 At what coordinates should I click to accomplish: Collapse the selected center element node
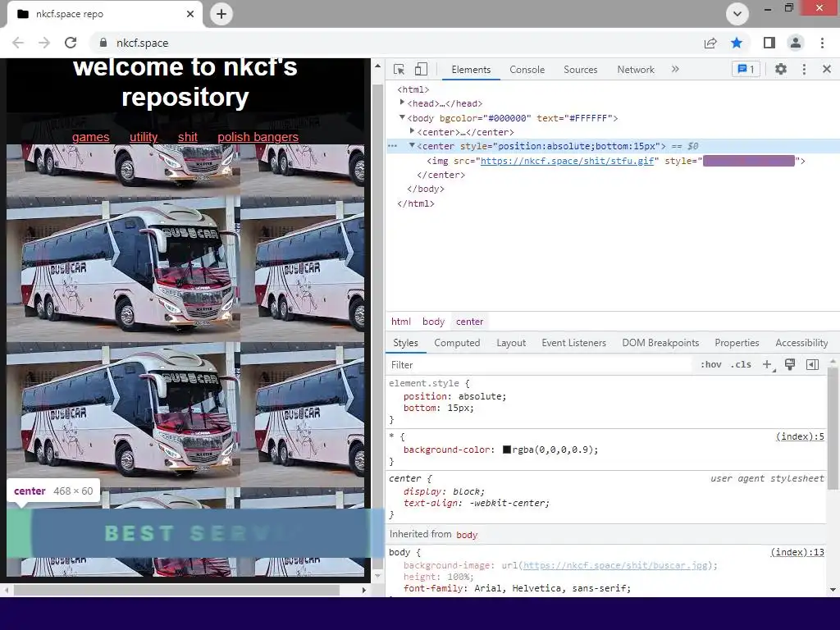point(412,146)
